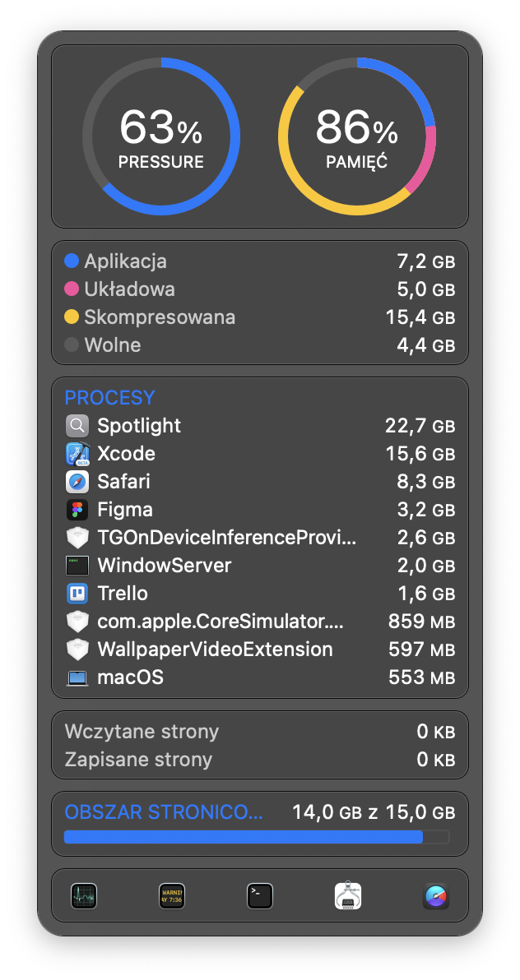
Task: Click the Safari compass icon
Action: tap(77, 482)
